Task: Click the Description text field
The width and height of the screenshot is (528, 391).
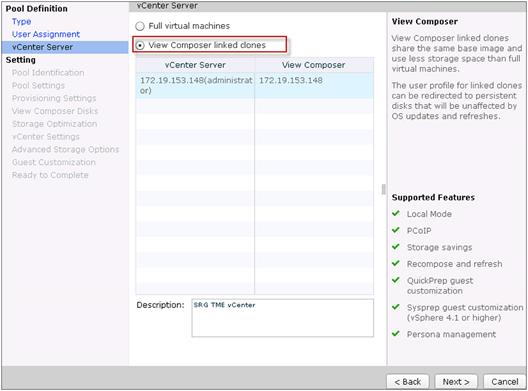Action: tap(283, 318)
